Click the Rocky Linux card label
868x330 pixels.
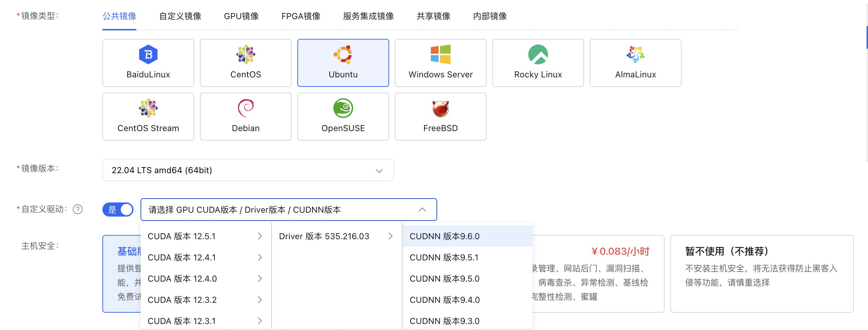(538, 75)
